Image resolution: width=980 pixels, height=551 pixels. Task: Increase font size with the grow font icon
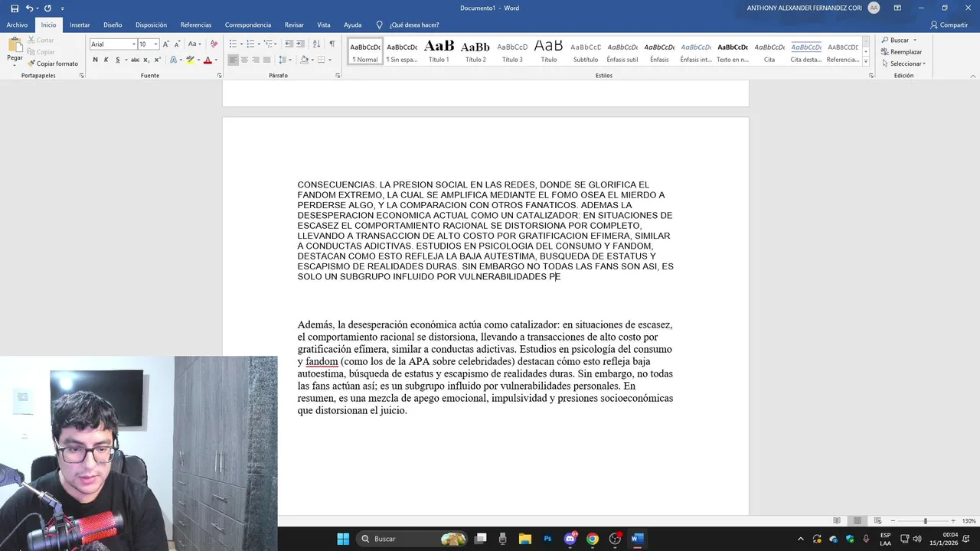click(166, 44)
